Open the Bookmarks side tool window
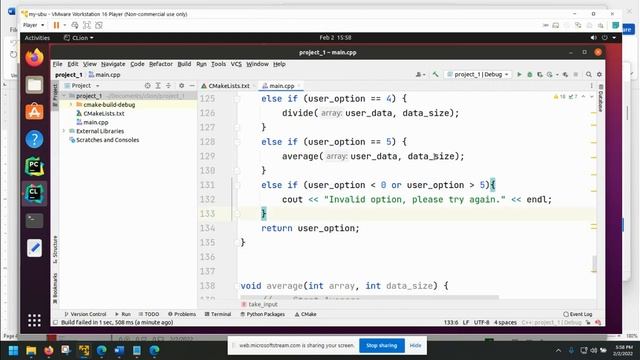Screen dimensions: 640x360 tap(55, 288)
